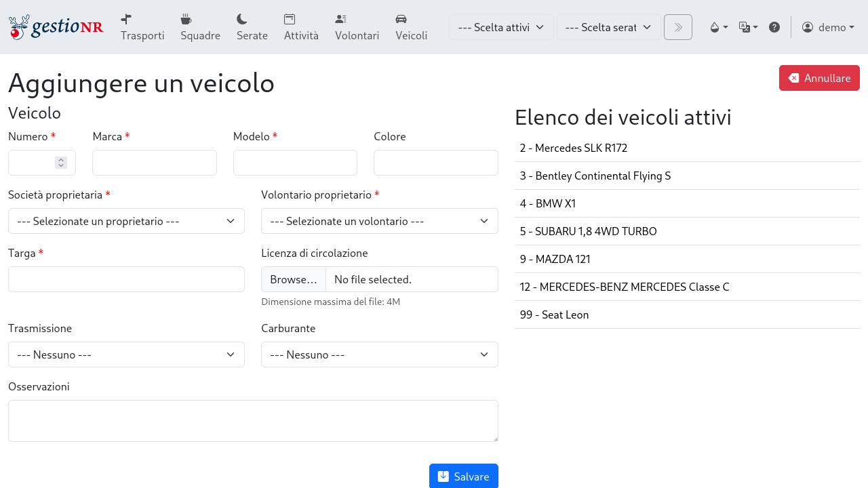Click the Salvare button

pyautogui.click(x=463, y=476)
